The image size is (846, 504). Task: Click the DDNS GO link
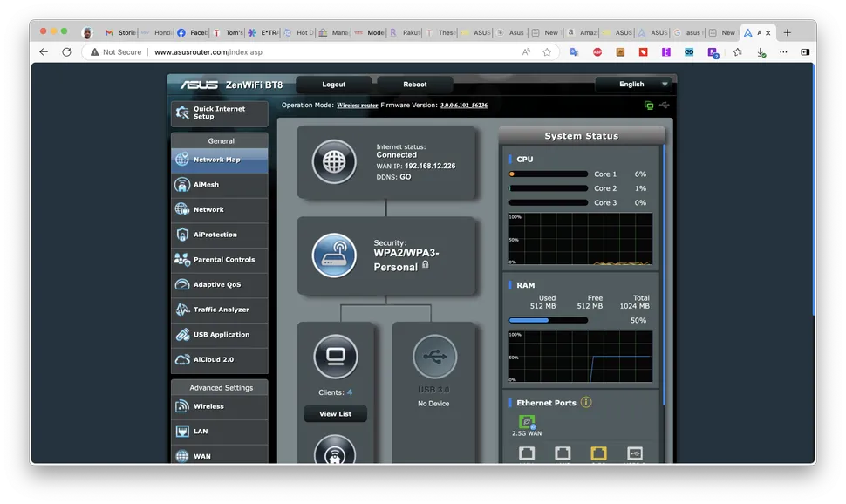[406, 177]
